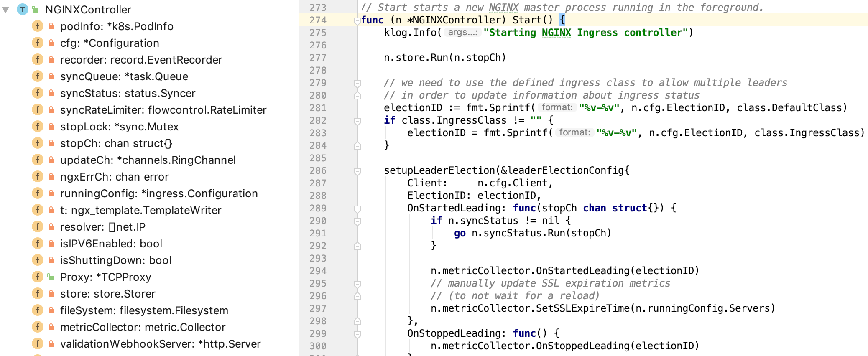Collapse the Start() function fold at line 274
Image resolution: width=868 pixels, height=356 pixels.
357,20
